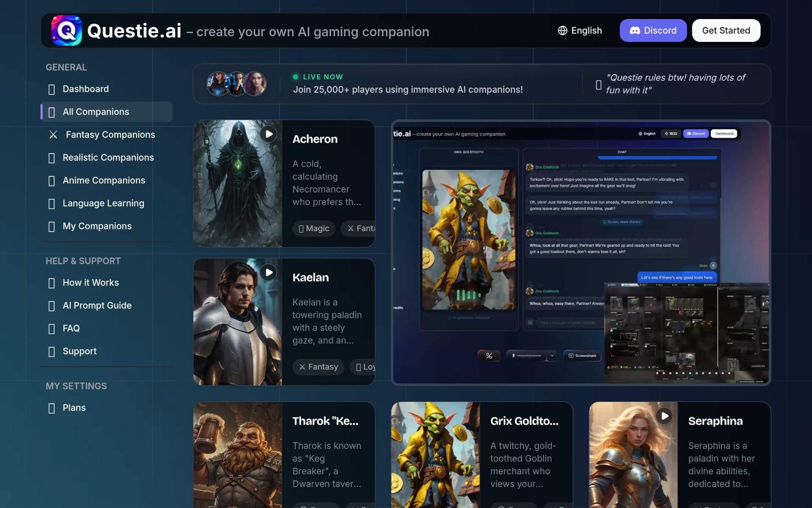Click the Fantasy tag on Kaelan
Image resolution: width=812 pixels, height=508 pixels.
[x=318, y=367]
